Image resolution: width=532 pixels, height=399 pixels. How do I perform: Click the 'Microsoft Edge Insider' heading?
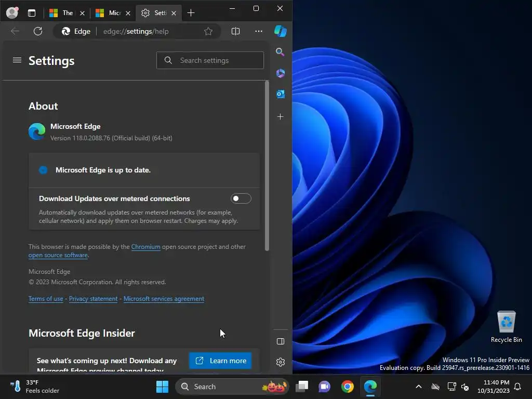82,333
